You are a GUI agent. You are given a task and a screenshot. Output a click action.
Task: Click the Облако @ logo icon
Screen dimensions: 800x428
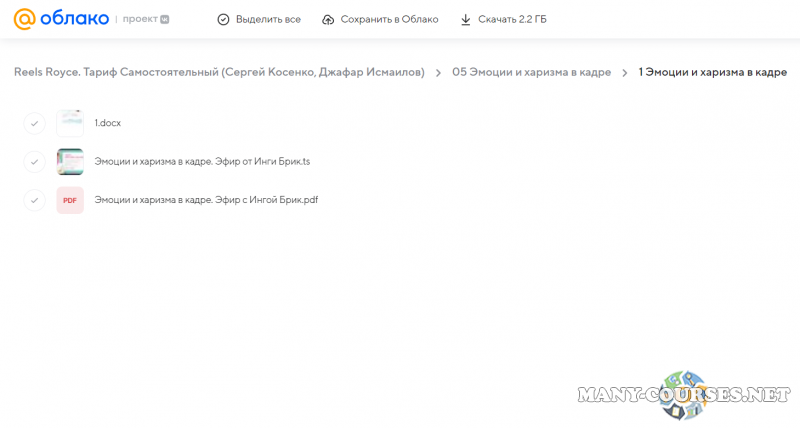(x=24, y=19)
